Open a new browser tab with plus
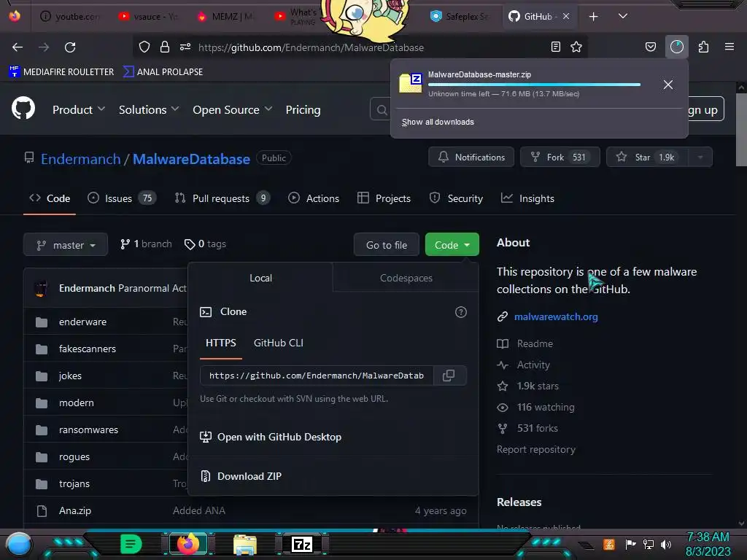Image resolution: width=747 pixels, height=560 pixels. tap(594, 17)
